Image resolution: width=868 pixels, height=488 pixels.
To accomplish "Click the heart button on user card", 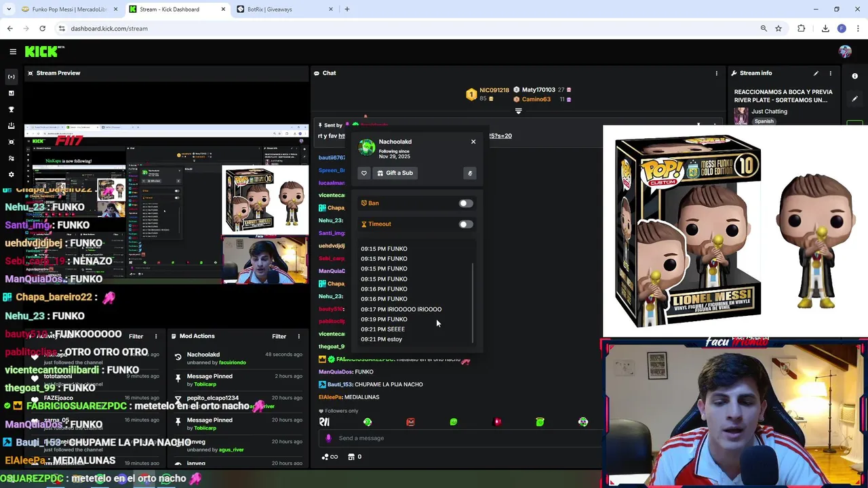I will tap(364, 173).
